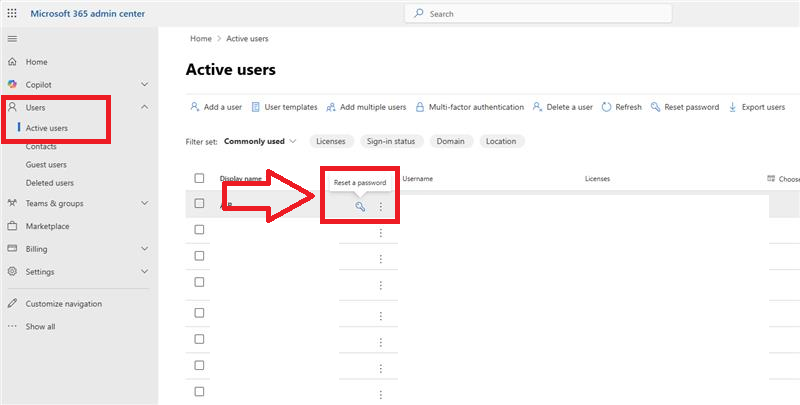This screenshot has width=800, height=405.
Task: Click the key icon to reset a password
Action: click(x=360, y=207)
